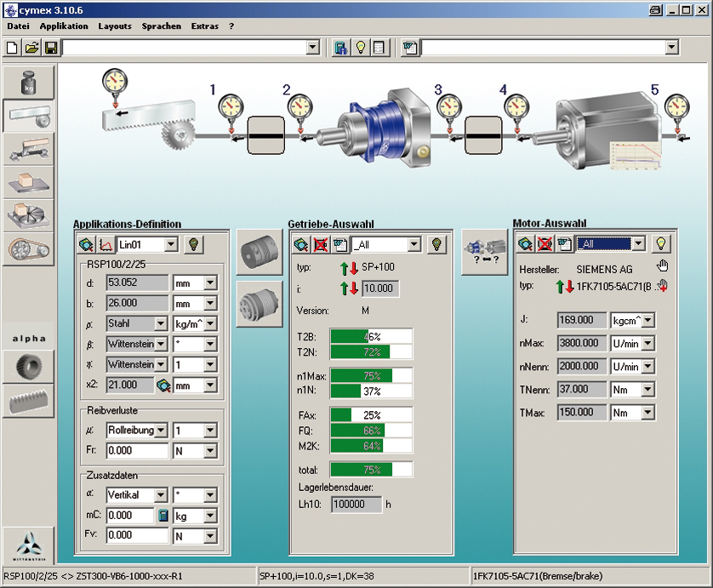The image size is (713, 588).
Task: Click the gearbox-motor matching button
Action: pyautogui.click(x=485, y=252)
